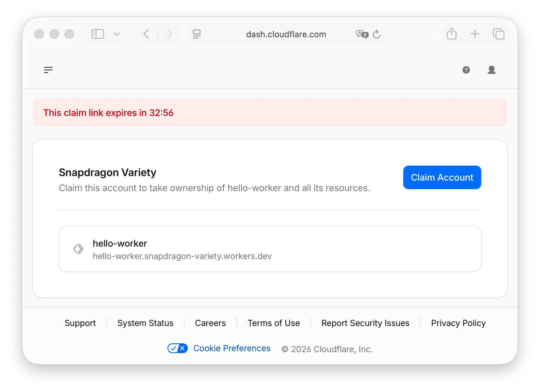Viewport: 540px width, 392px height.
Task: Click the claim link expires banner text
Action: pyautogui.click(x=108, y=113)
